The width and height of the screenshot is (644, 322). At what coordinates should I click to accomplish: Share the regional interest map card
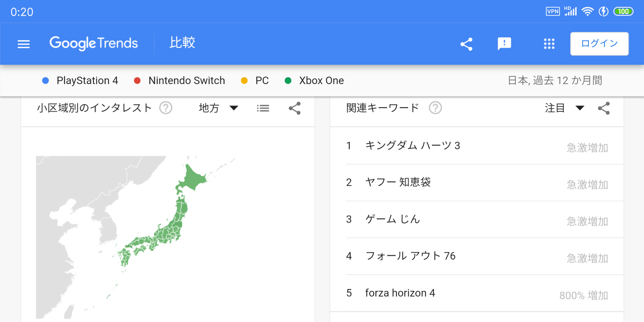tap(295, 108)
